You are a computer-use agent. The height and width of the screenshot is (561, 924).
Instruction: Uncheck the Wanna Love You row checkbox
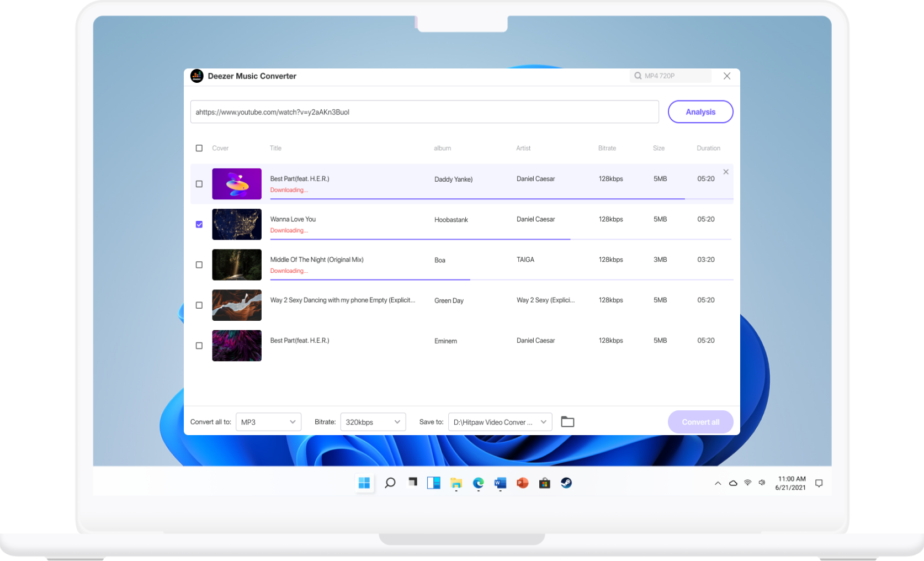(x=199, y=224)
